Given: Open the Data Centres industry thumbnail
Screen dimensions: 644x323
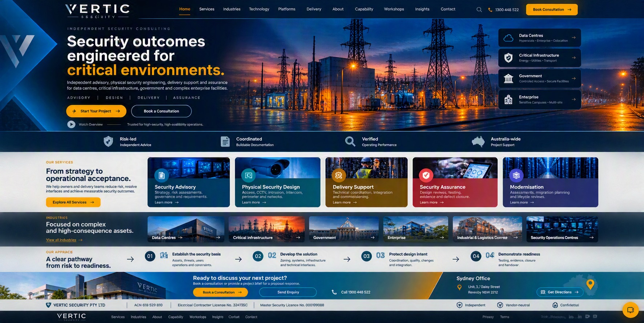Looking at the screenshot, I should (x=186, y=229).
